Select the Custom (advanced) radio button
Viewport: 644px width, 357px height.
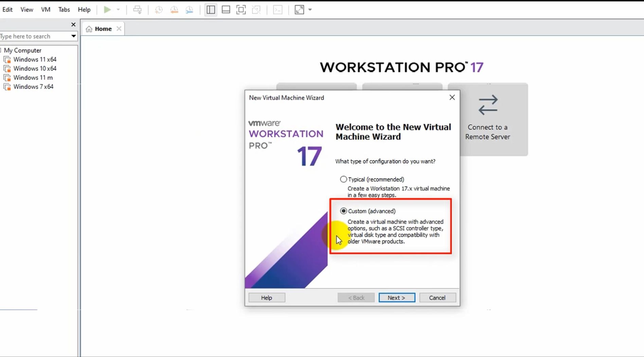point(343,211)
